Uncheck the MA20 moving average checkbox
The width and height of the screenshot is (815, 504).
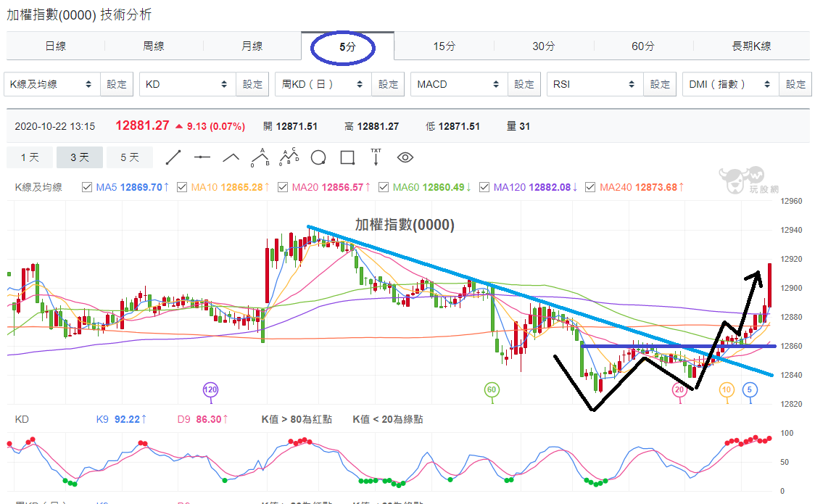(x=283, y=187)
